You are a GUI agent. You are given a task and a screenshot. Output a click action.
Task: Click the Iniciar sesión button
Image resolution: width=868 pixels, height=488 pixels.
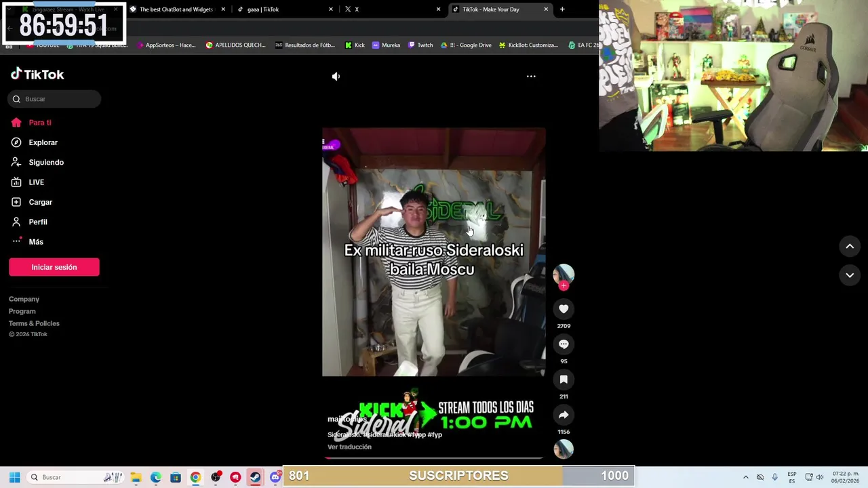point(54,267)
